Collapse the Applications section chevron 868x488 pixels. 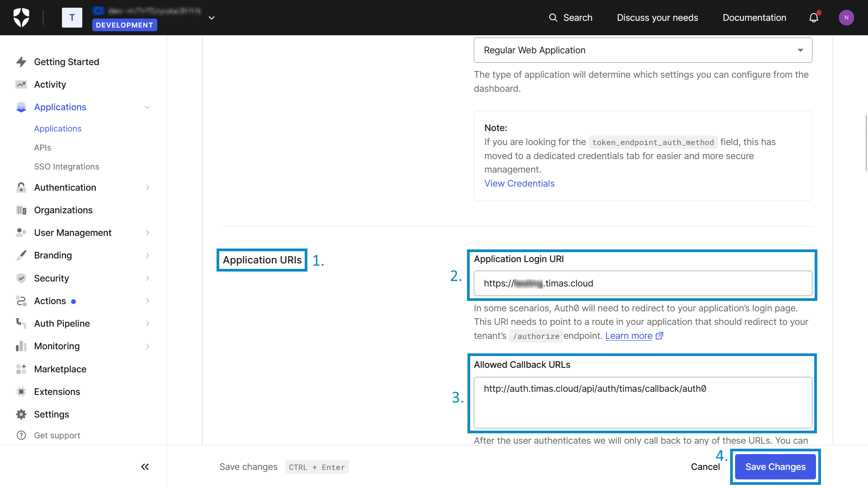(147, 107)
